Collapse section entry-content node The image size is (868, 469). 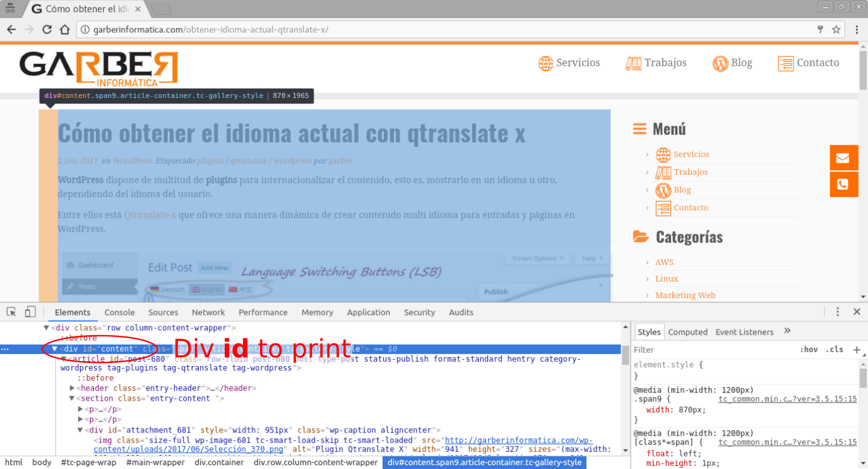[x=72, y=398]
